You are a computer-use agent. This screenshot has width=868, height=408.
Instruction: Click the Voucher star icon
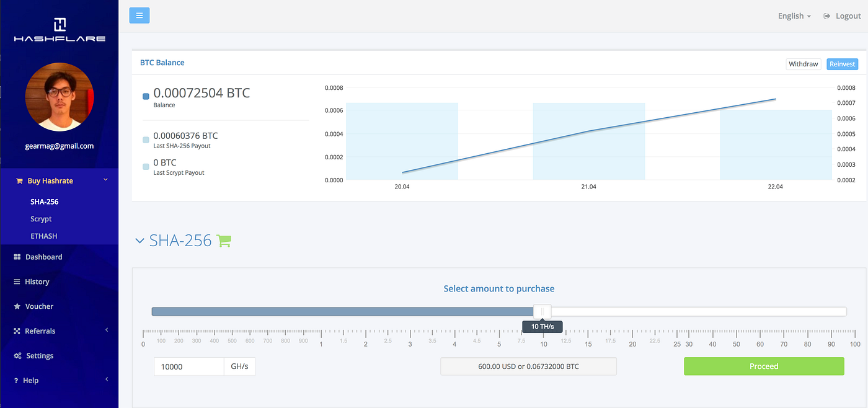coord(17,306)
